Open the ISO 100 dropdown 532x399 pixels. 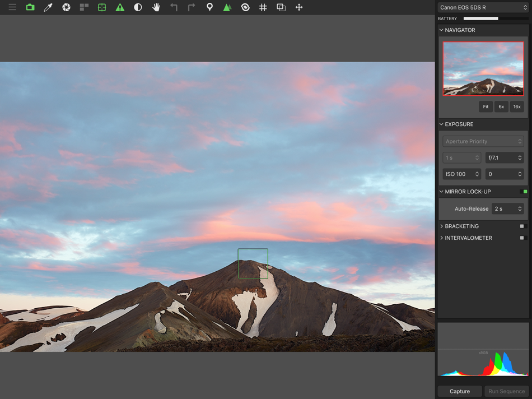point(461,174)
